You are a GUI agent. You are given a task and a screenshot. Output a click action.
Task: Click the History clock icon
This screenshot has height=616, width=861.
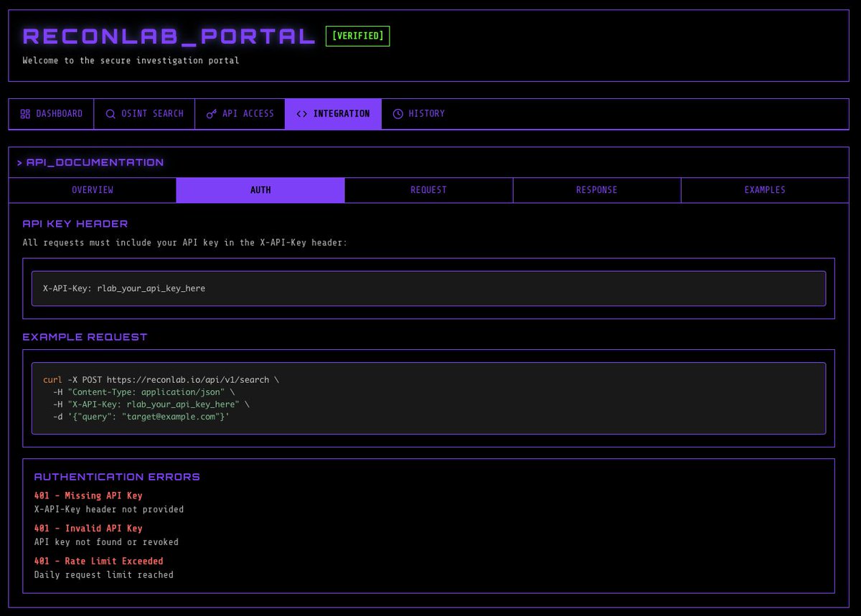pyautogui.click(x=397, y=114)
